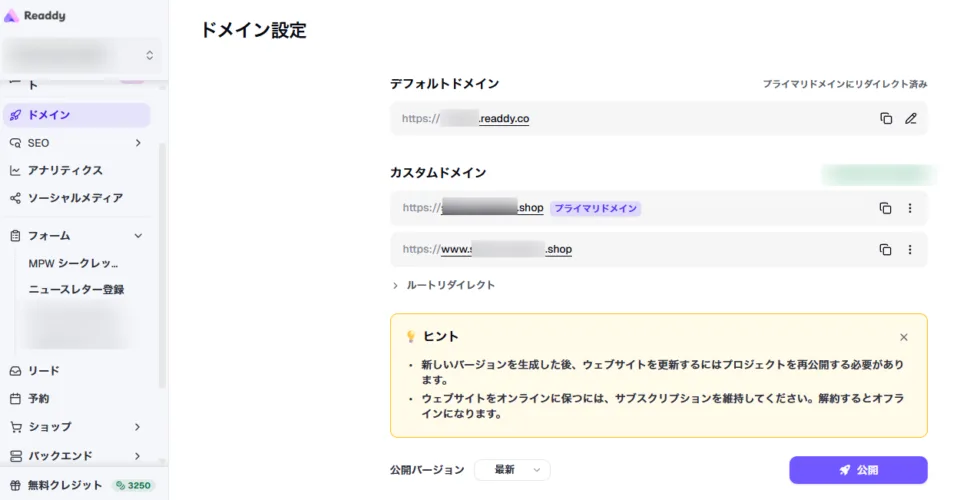960x500 pixels.
Task: Click the リード inbox icon
Action: click(x=15, y=371)
